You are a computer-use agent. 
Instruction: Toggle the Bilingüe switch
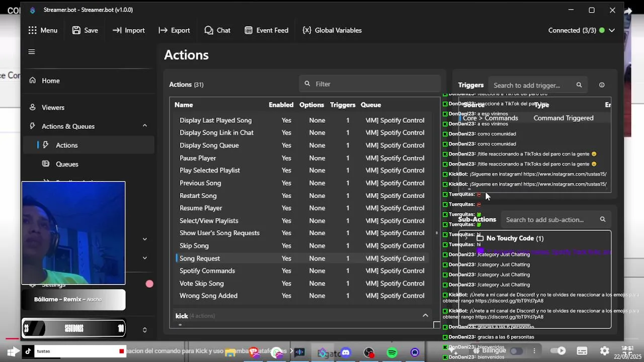click(x=516, y=351)
